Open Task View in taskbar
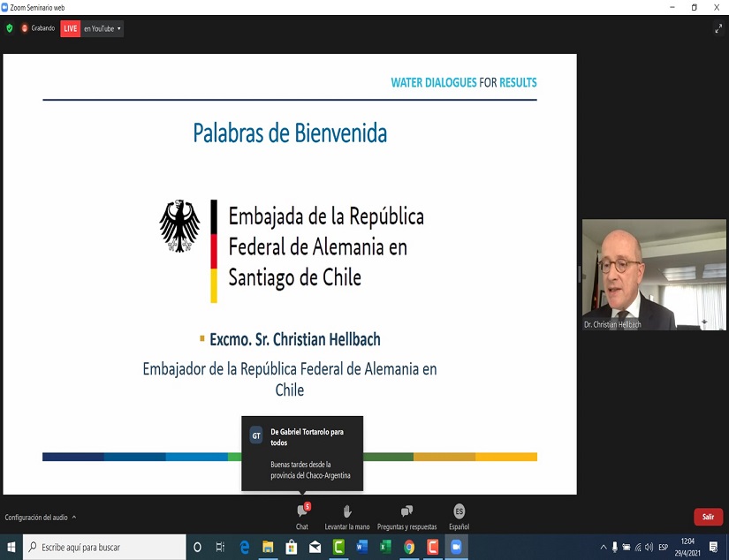The height and width of the screenshot is (560, 729). [220, 547]
